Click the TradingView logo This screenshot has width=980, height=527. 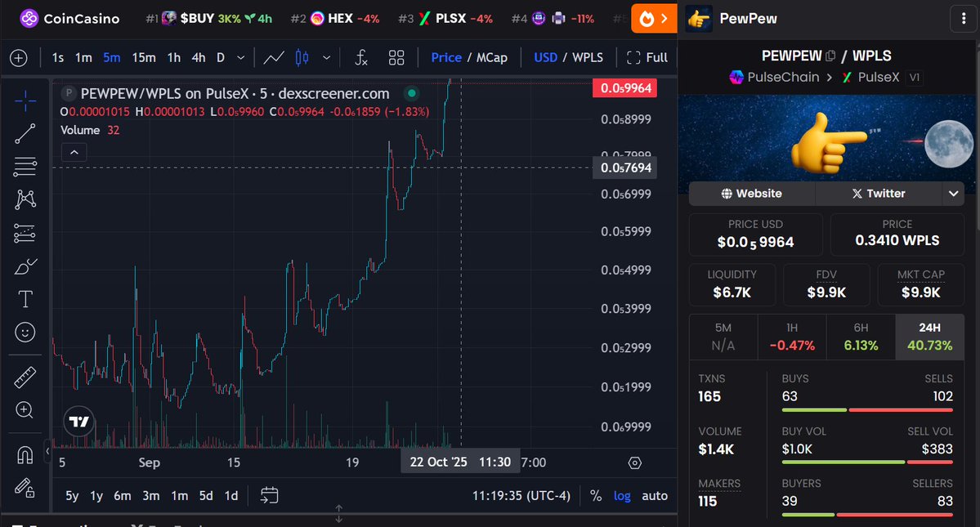click(x=78, y=422)
